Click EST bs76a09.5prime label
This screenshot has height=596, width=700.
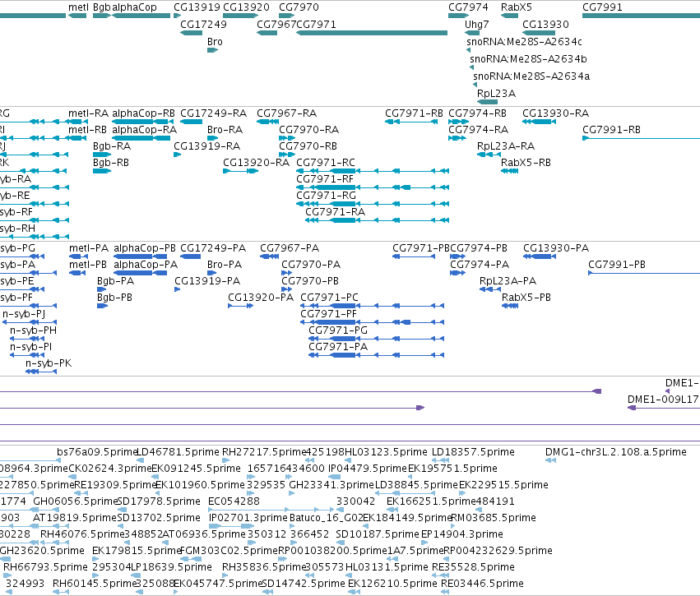97,452
